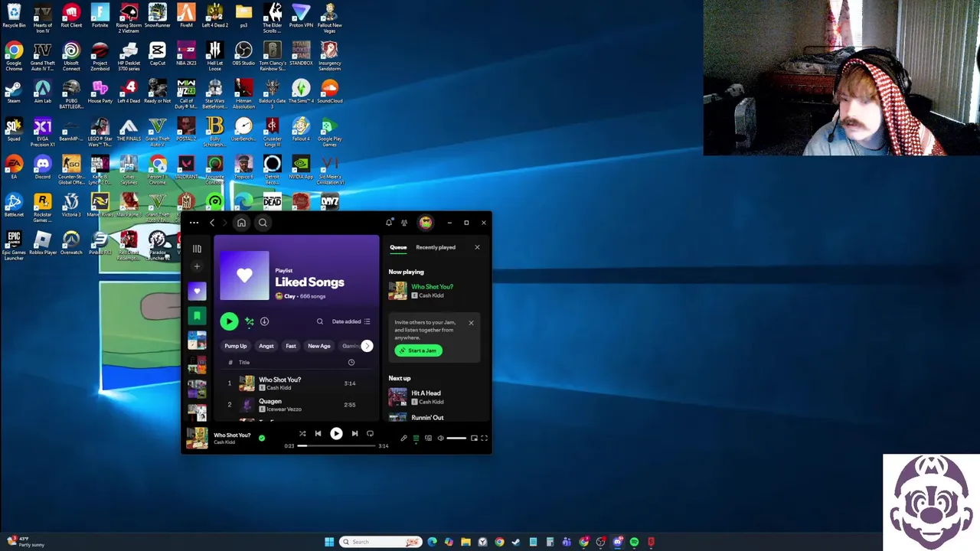Show more genre chips with right arrow
Viewport: 980px width, 551px height.
tap(367, 346)
